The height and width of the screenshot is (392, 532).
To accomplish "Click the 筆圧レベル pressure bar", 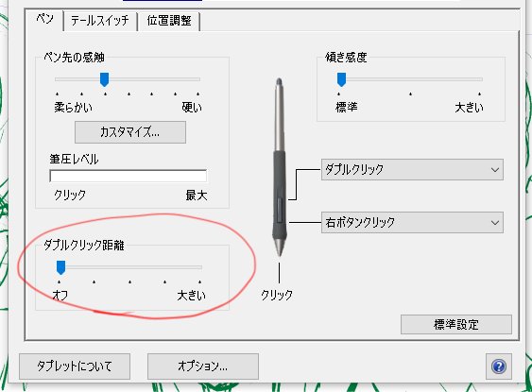I will 129,176.
